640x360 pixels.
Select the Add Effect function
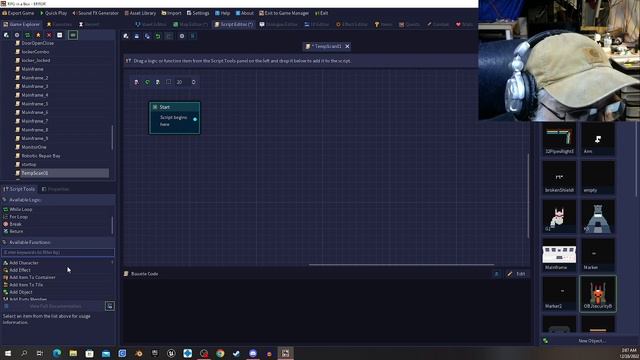click(x=20, y=270)
